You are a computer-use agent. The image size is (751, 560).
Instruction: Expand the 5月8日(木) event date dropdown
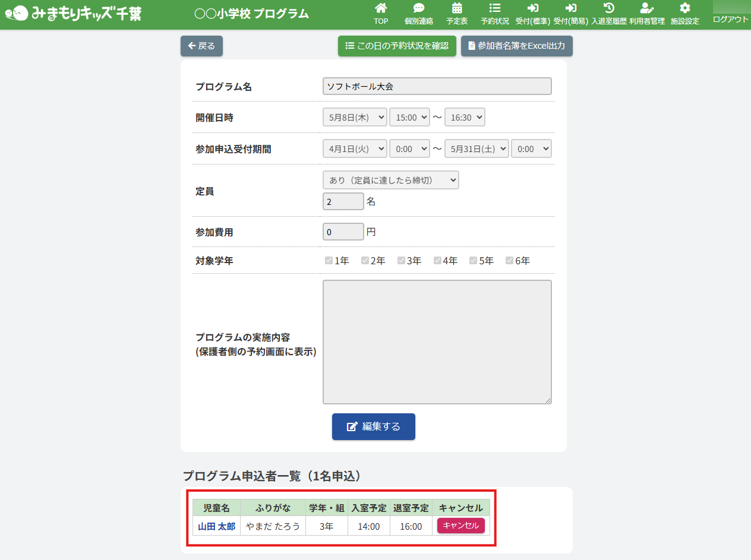coord(355,118)
